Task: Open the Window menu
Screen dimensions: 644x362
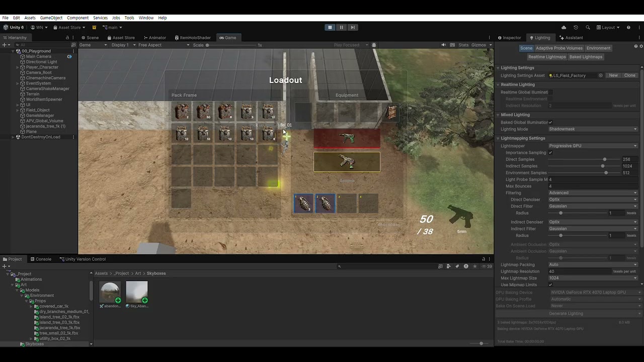Action: [x=146, y=18]
